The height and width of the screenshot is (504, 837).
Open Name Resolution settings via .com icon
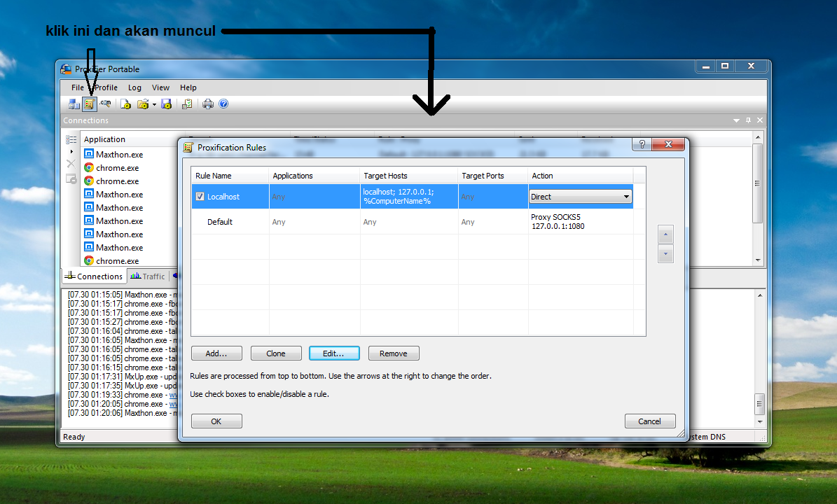[x=105, y=104]
